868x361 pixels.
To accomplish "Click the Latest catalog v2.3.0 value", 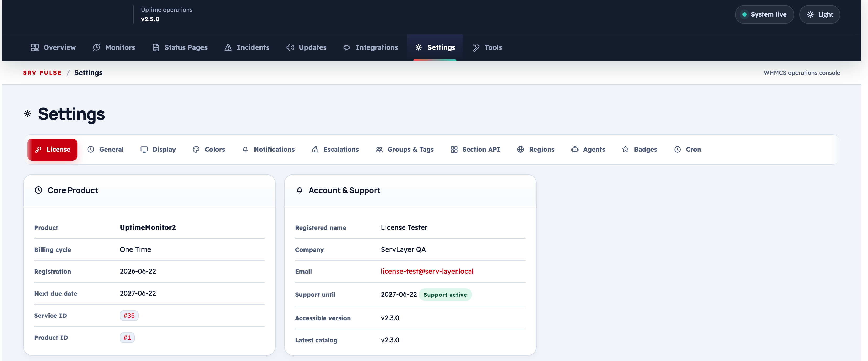I will point(390,340).
